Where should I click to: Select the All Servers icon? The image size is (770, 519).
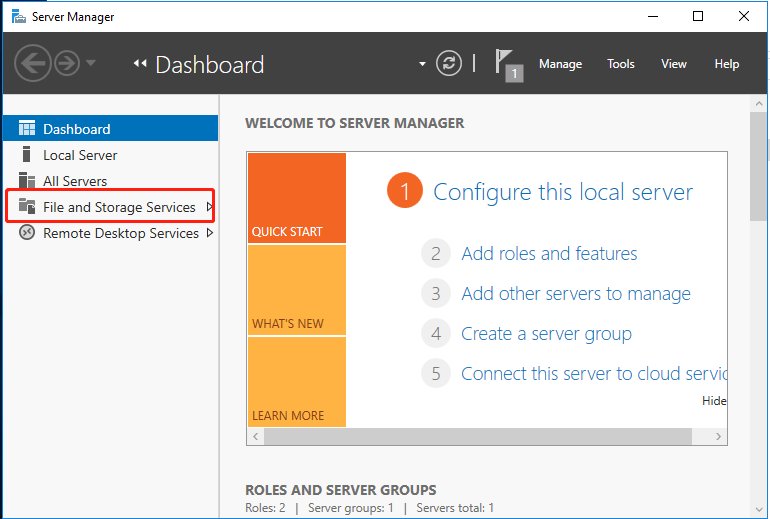pyautogui.click(x=27, y=181)
